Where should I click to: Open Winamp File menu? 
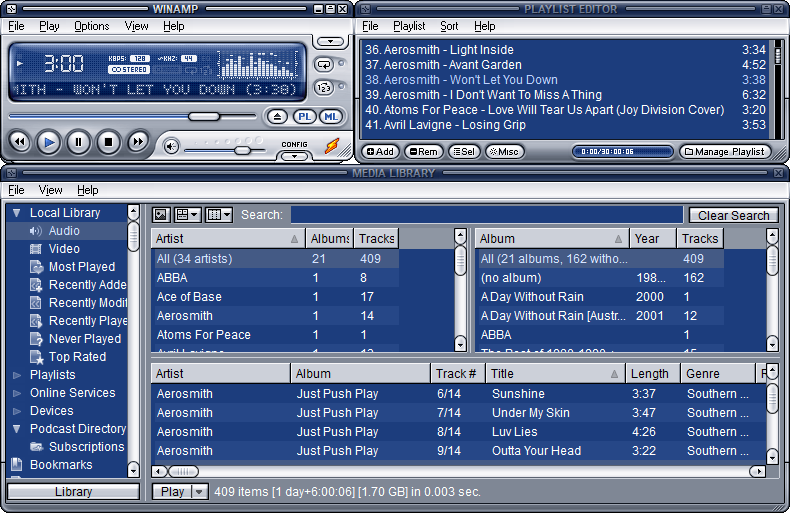(16, 26)
